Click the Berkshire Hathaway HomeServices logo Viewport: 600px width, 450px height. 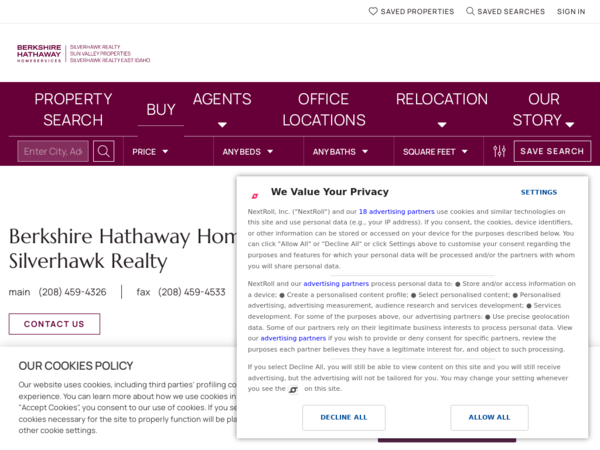[x=83, y=53]
